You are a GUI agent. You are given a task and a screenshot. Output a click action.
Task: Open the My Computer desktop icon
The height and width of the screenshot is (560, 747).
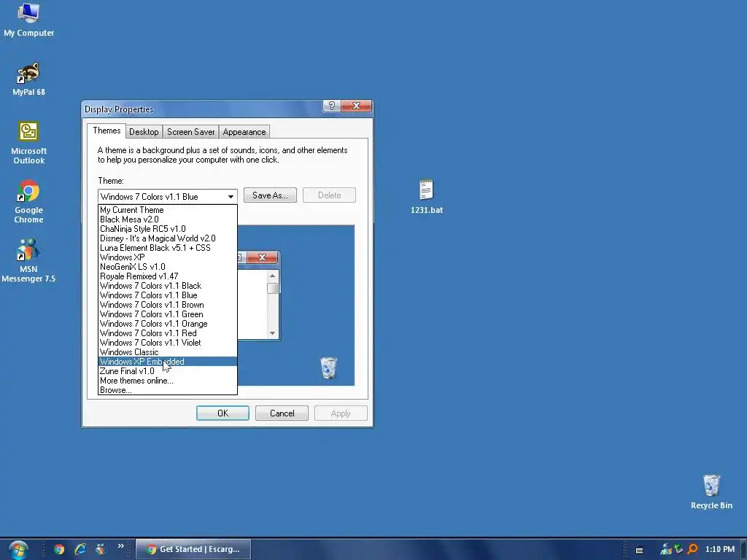coord(28,19)
